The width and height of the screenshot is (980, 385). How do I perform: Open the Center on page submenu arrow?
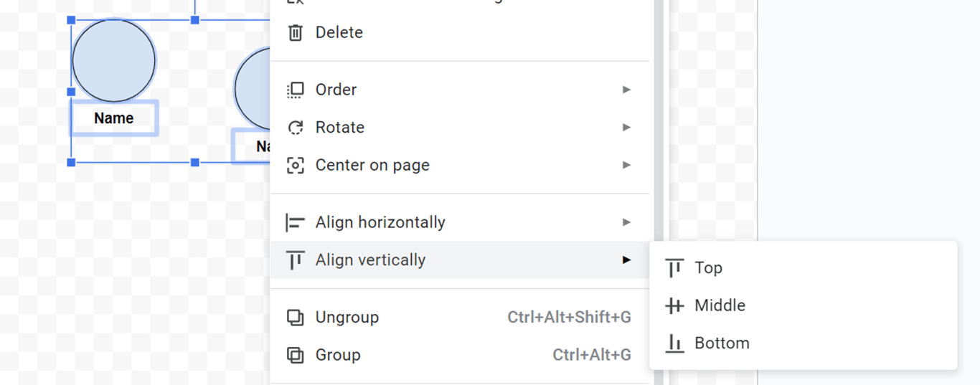click(626, 165)
